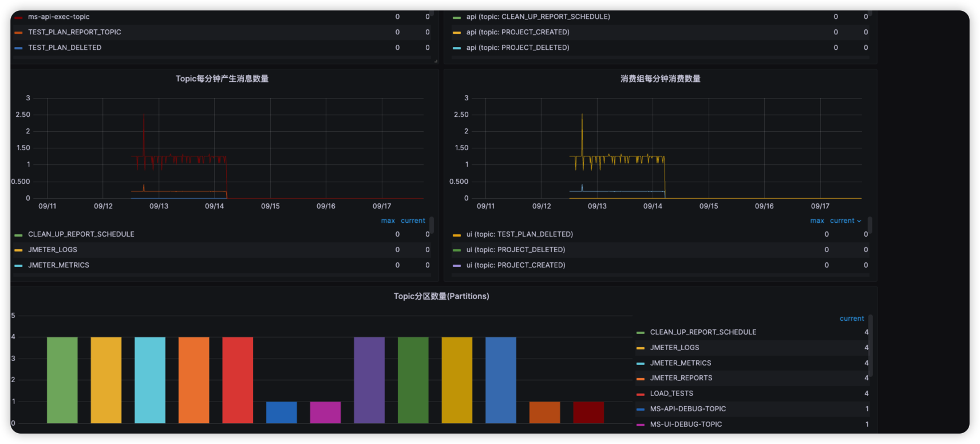Select MS-UI-DEBUG-TOPIC in the Partitions legend
The height and width of the screenshot is (444, 980).
click(x=686, y=425)
